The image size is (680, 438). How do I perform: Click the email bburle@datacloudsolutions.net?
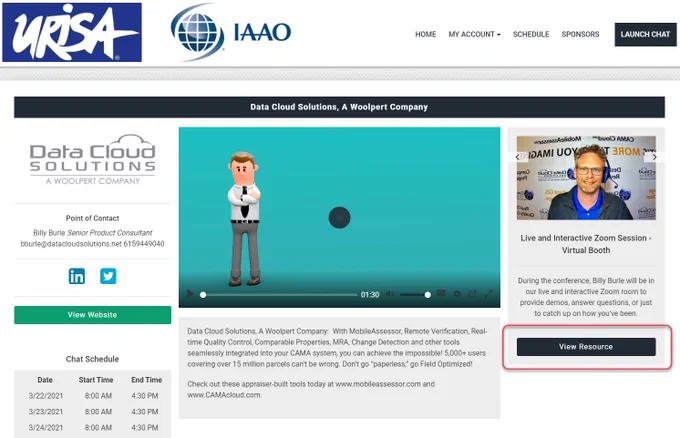click(71, 244)
